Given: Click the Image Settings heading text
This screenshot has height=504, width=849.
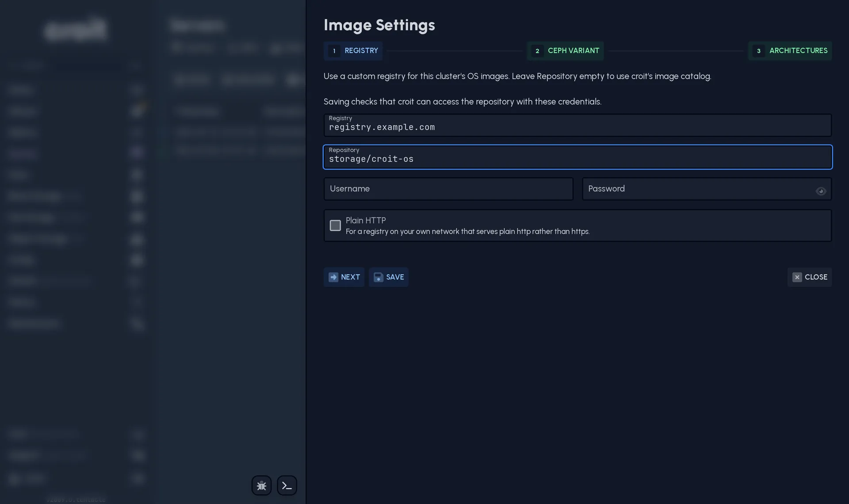Looking at the screenshot, I should (379, 25).
